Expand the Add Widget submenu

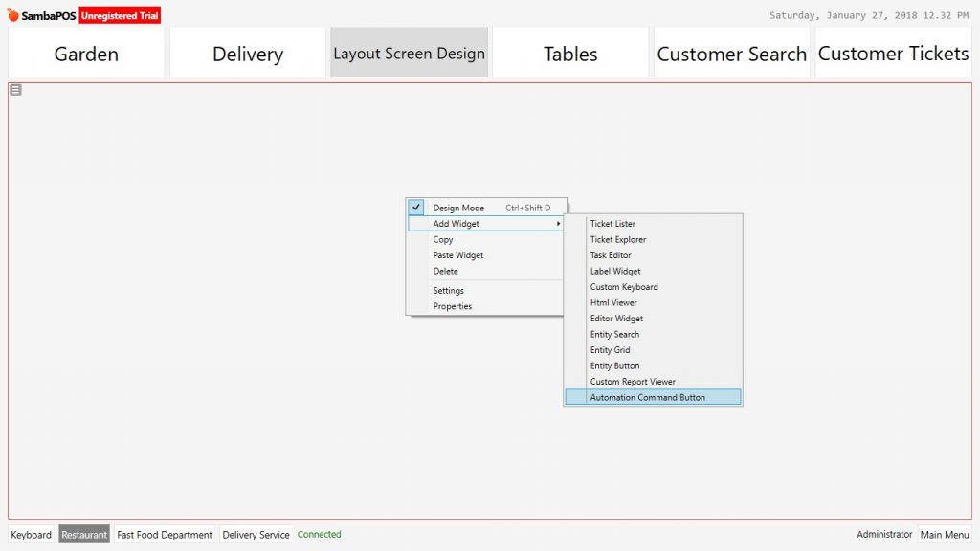click(485, 224)
